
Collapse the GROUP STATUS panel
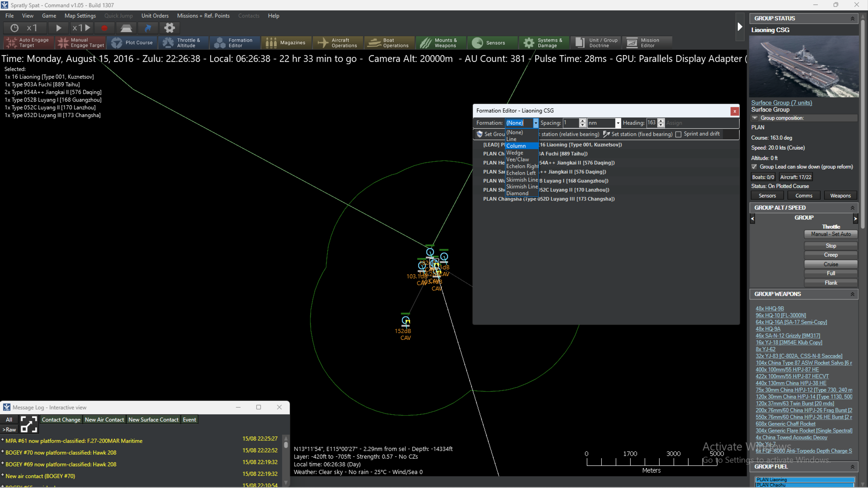click(852, 18)
